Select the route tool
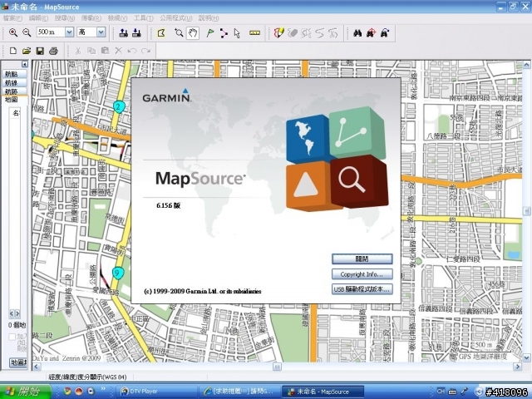The width and height of the screenshot is (532, 399). [x=224, y=33]
